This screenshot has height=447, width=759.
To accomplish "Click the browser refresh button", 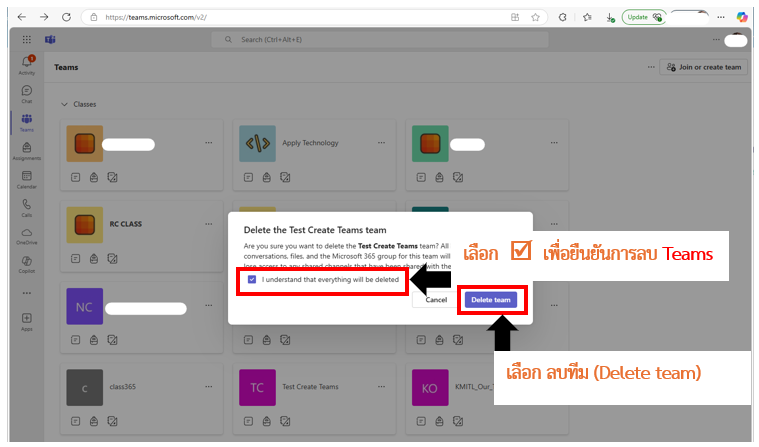I will point(66,17).
